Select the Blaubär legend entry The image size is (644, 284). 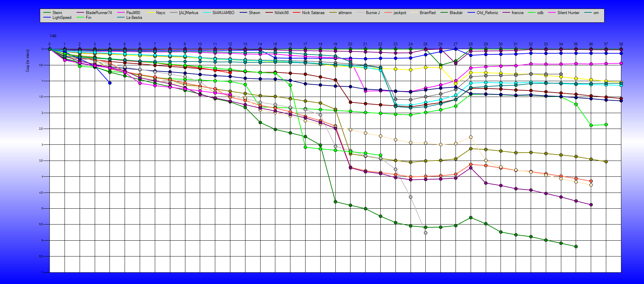451,13
